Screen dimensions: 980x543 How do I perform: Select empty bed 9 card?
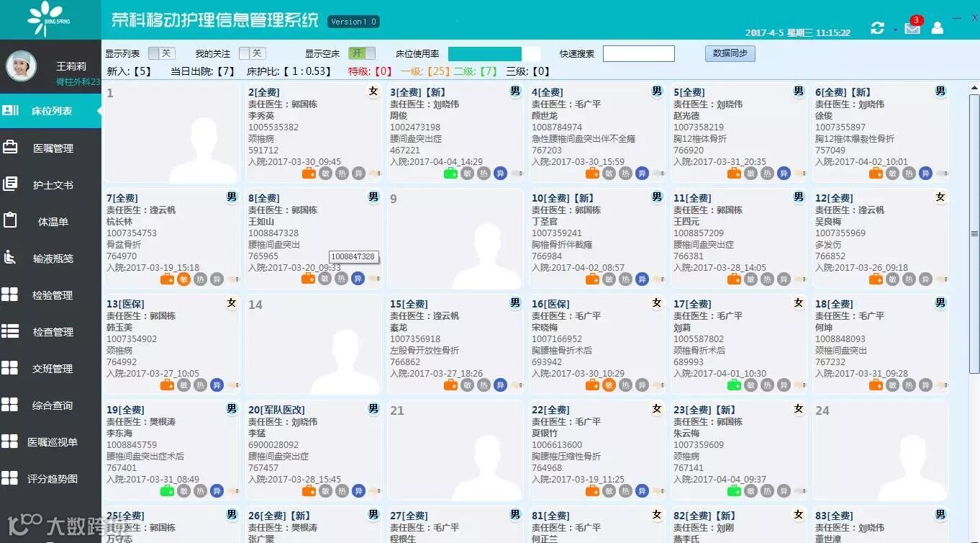click(x=455, y=239)
